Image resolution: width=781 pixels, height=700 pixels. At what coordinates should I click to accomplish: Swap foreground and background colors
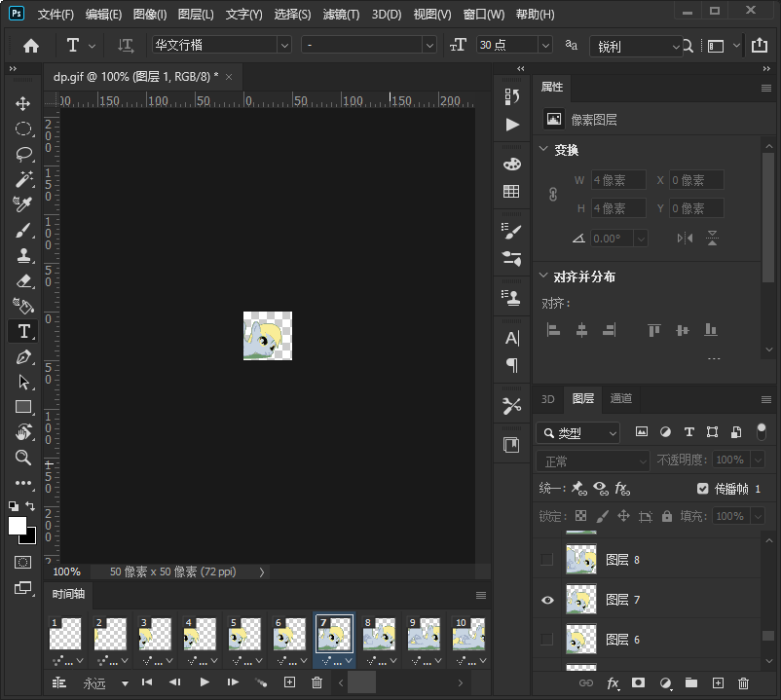pyautogui.click(x=30, y=506)
